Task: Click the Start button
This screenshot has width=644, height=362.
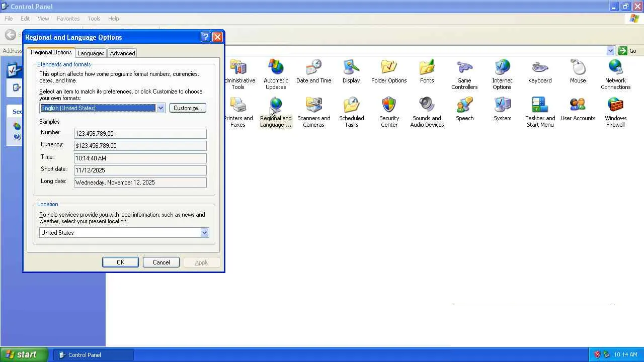Action: point(24,354)
